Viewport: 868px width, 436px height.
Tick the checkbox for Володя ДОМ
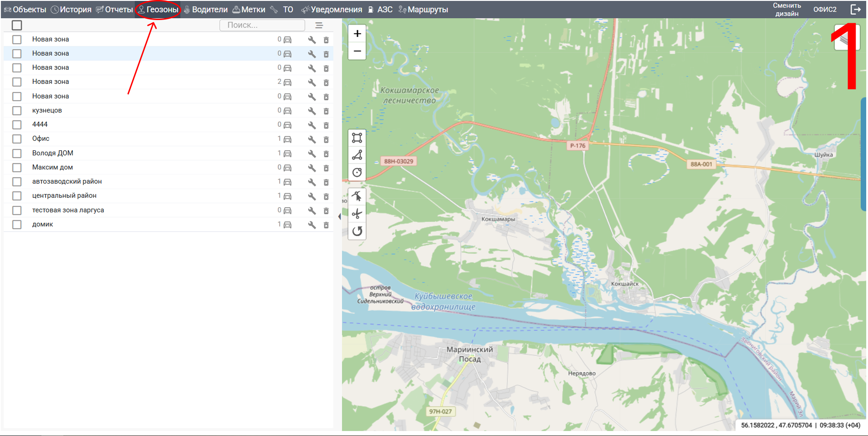coord(17,154)
